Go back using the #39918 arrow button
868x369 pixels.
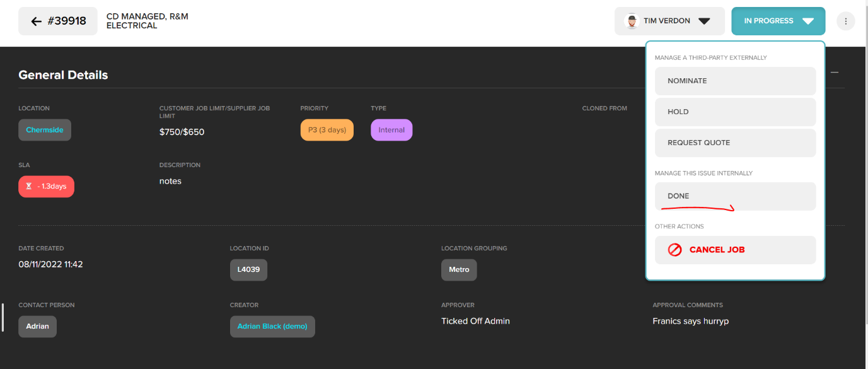point(58,21)
